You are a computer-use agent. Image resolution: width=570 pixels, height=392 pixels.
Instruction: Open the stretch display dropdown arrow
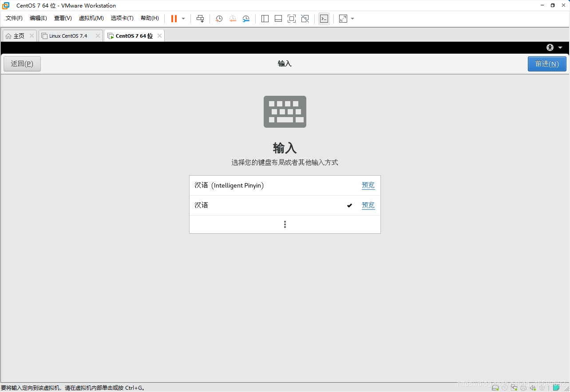click(x=352, y=19)
